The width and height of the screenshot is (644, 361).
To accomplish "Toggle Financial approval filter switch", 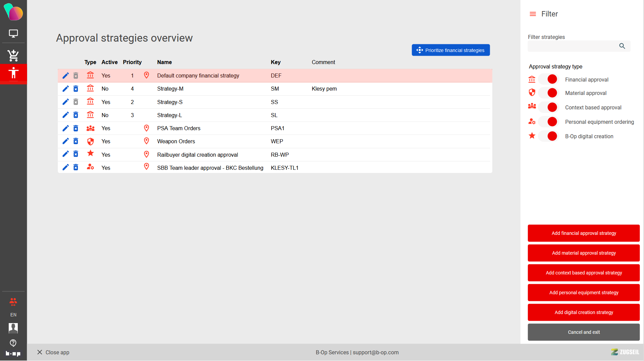I will (548, 80).
